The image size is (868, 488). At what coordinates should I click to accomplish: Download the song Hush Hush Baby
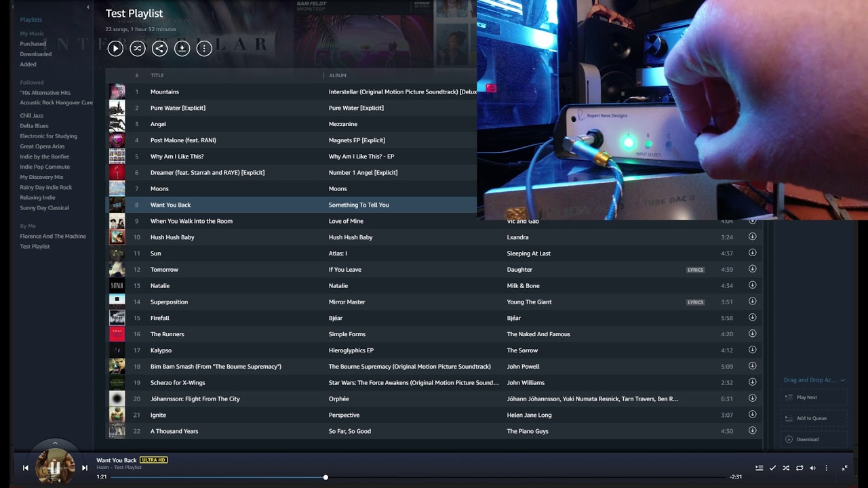coord(752,237)
